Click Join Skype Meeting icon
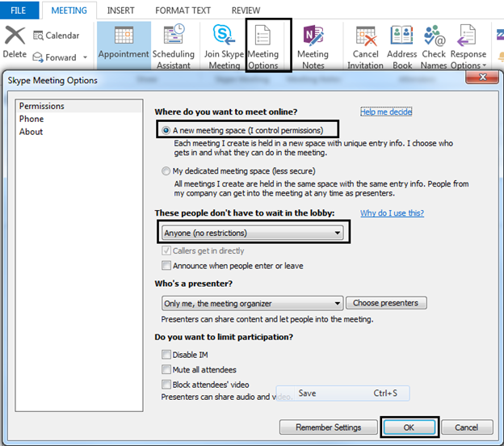504x446 pixels. 224,35
